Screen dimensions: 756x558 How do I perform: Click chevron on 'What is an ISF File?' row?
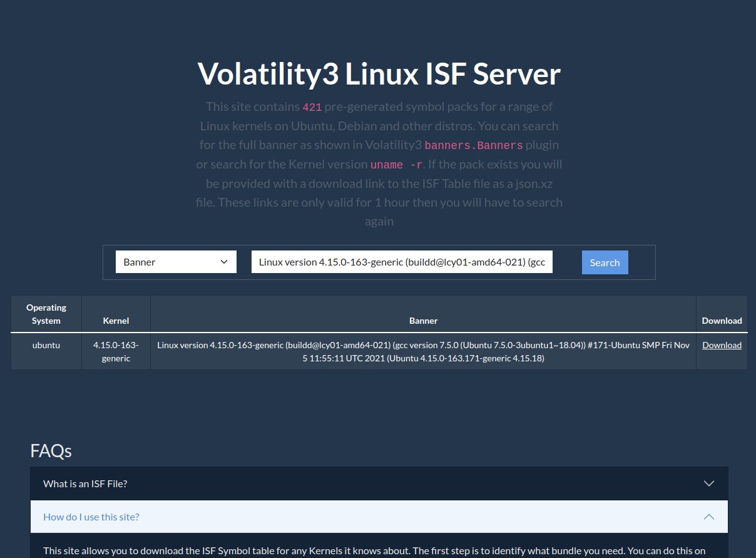tap(709, 483)
